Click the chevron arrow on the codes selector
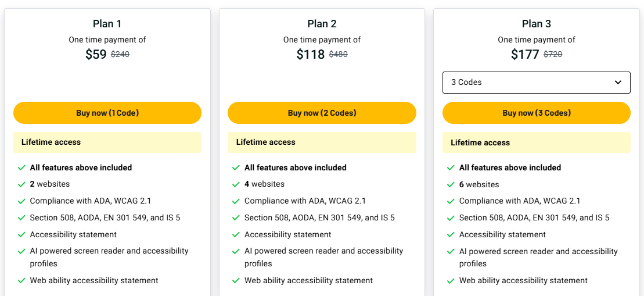 618,83
